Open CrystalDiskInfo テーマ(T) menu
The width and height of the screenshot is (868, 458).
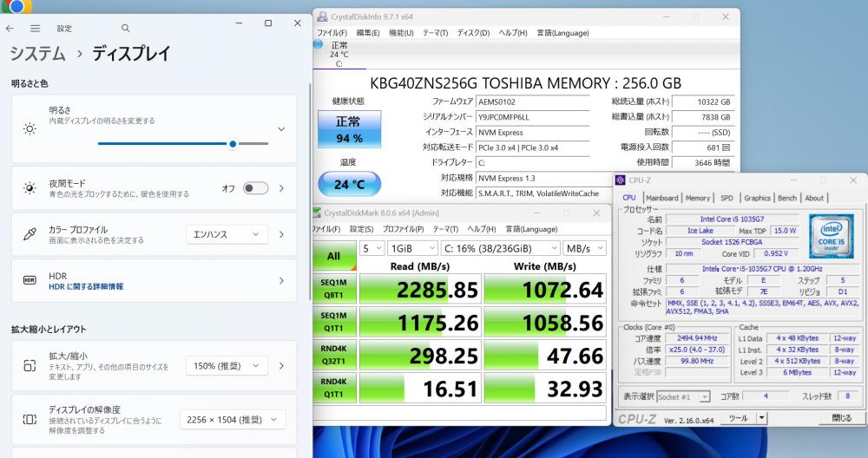coord(435,33)
